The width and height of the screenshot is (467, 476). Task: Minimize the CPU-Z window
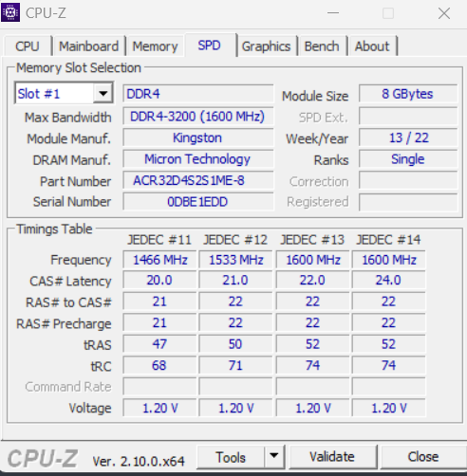333,13
